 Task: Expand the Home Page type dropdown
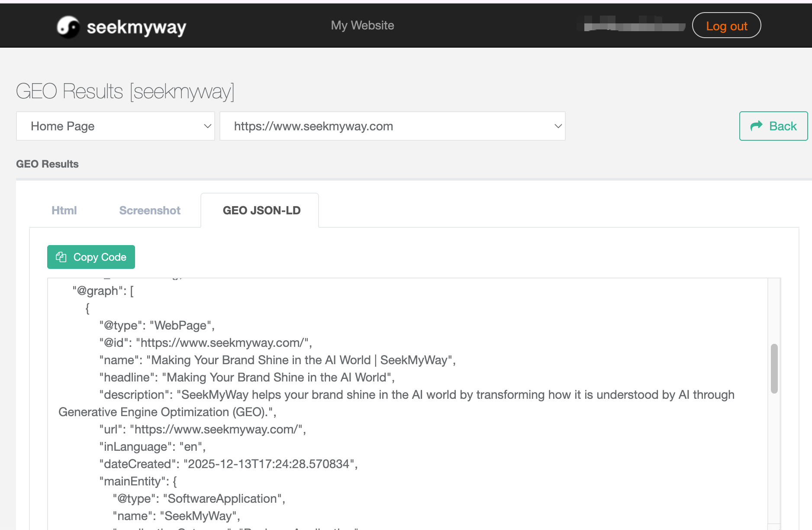point(115,126)
